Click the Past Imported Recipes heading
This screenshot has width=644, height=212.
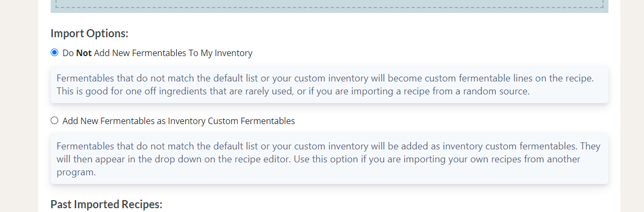106,204
